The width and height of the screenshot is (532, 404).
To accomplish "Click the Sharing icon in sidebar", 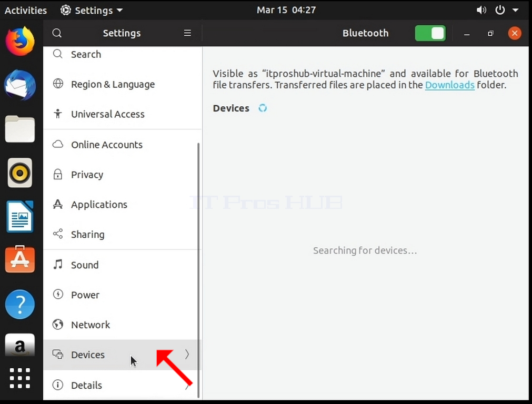I will (58, 234).
